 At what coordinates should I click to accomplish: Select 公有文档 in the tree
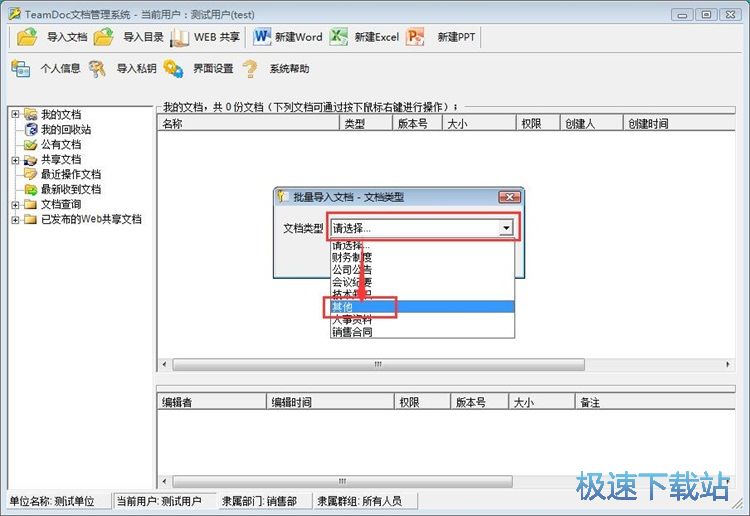coord(61,144)
